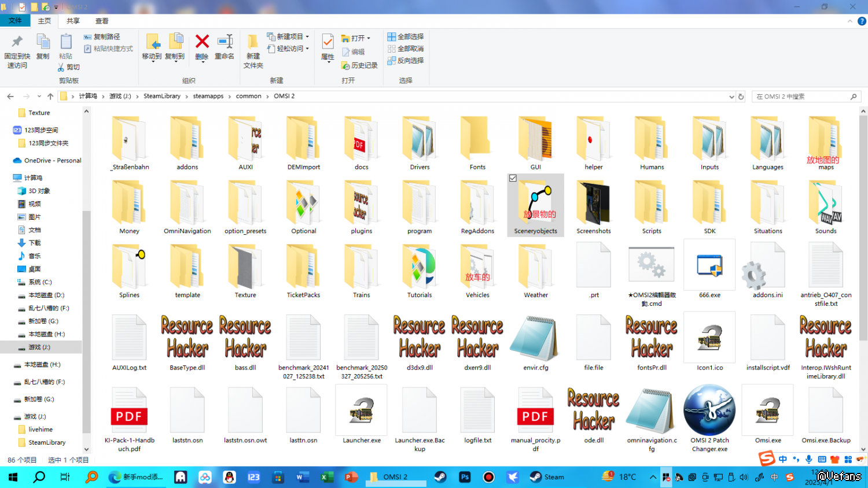Select the 666.exe file icon

click(709, 265)
